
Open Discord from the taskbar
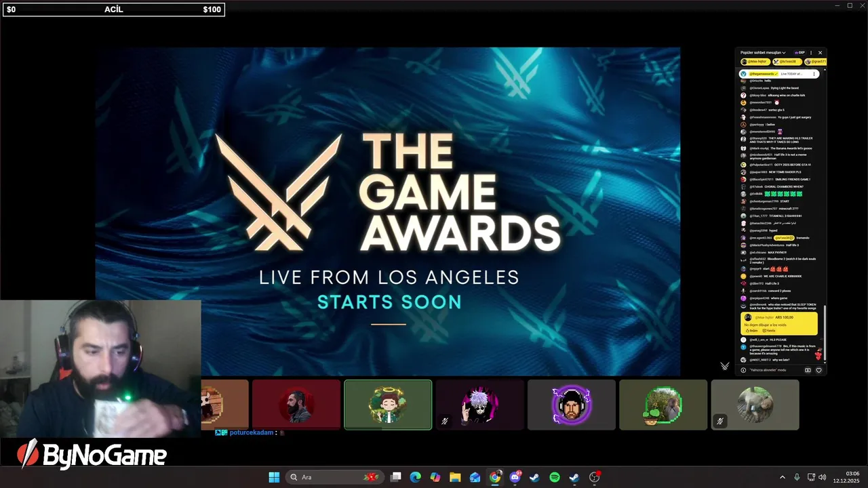515,477
